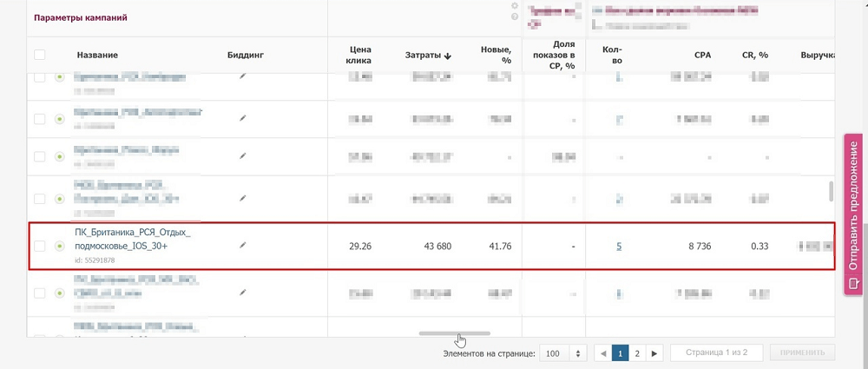Sort by Цена клика column
This screenshot has height=369, width=868.
click(x=359, y=55)
